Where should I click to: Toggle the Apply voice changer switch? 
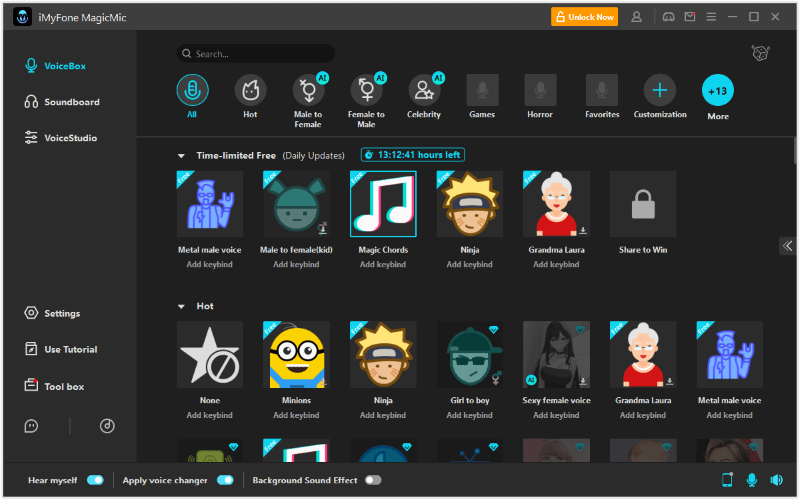click(225, 480)
